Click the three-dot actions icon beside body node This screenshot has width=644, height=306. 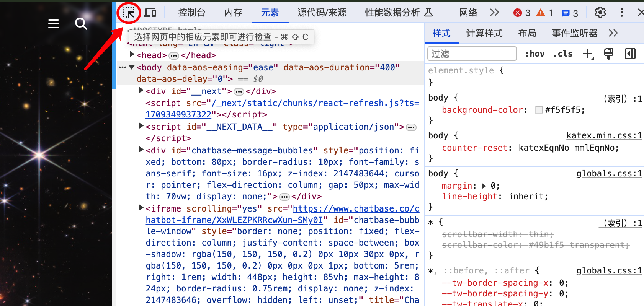pos(122,67)
